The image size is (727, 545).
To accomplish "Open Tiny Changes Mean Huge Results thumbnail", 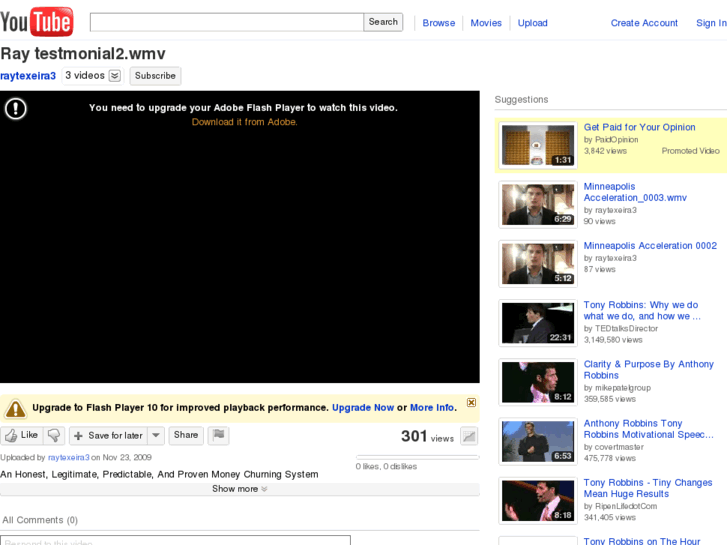I will coord(538,500).
